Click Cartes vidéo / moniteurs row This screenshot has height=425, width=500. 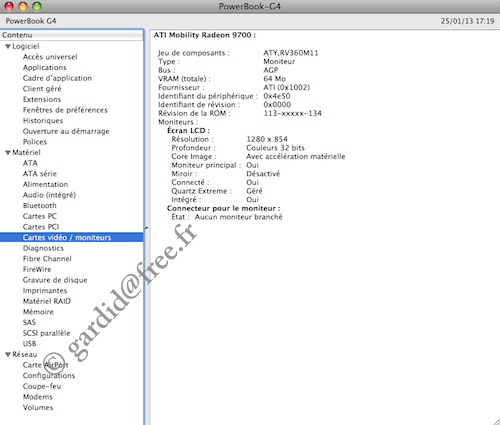pyautogui.click(x=72, y=237)
